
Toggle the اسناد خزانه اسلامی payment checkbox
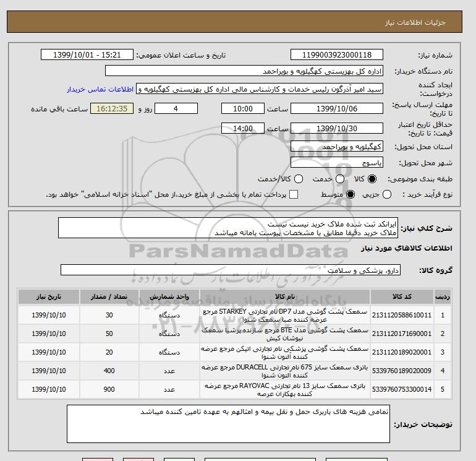(x=294, y=194)
